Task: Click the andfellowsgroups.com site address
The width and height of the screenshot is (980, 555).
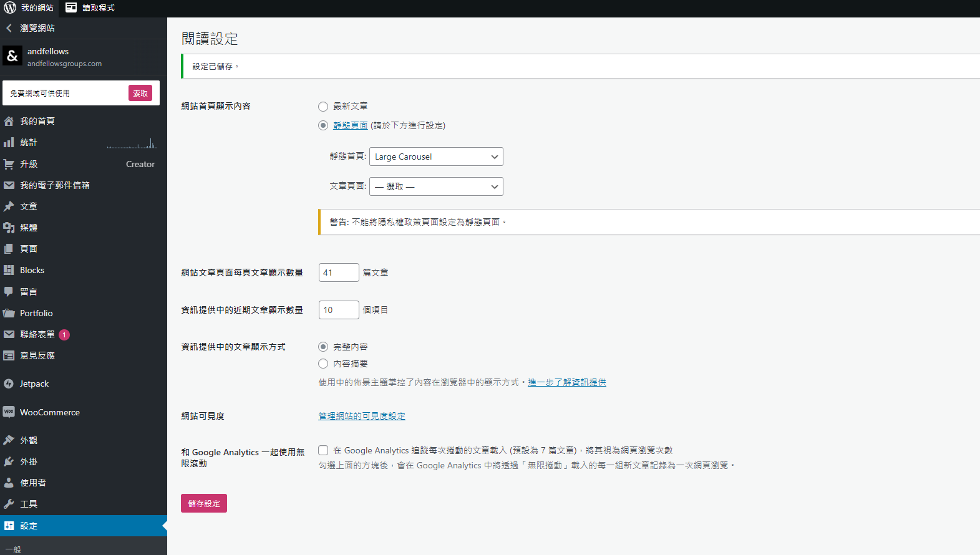Action: click(x=64, y=64)
